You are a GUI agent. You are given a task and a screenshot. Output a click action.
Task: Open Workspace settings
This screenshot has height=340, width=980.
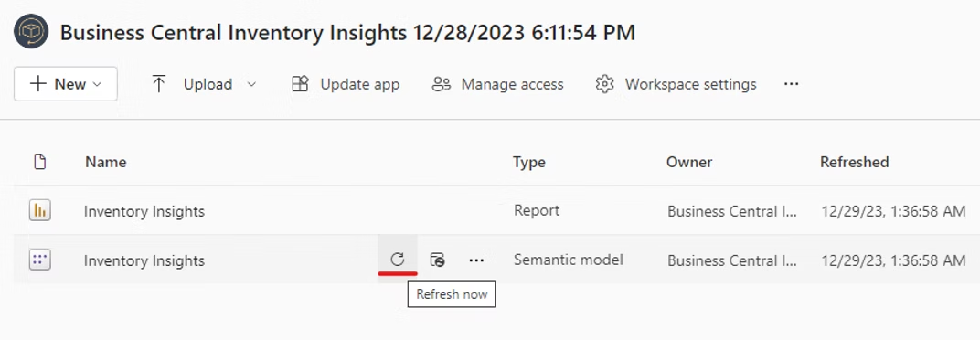pyautogui.click(x=676, y=84)
